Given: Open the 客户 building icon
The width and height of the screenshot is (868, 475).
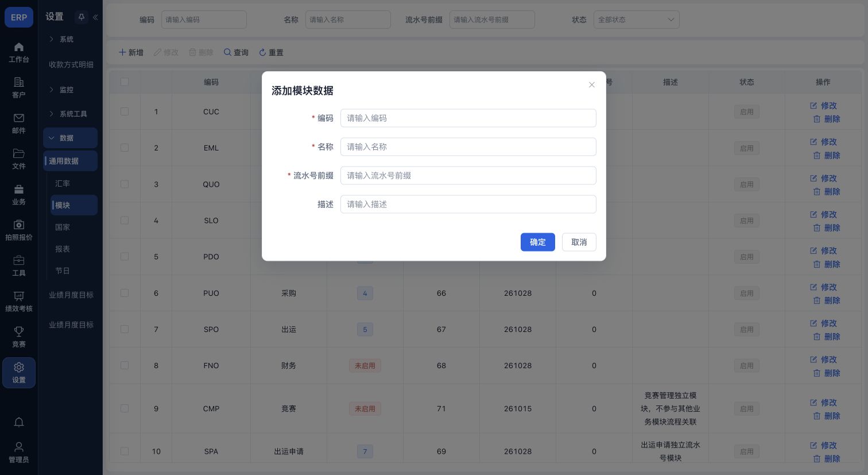Looking at the screenshot, I should point(19,82).
